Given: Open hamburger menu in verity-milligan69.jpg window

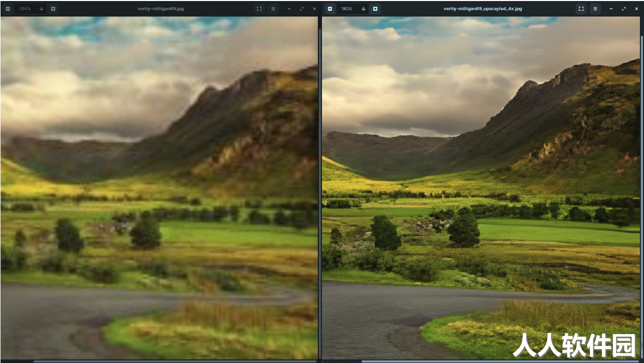Looking at the screenshot, I should (x=273, y=9).
